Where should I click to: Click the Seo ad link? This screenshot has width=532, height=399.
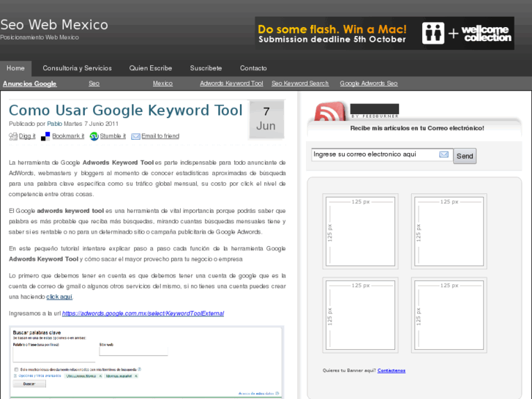click(x=94, y=83)
